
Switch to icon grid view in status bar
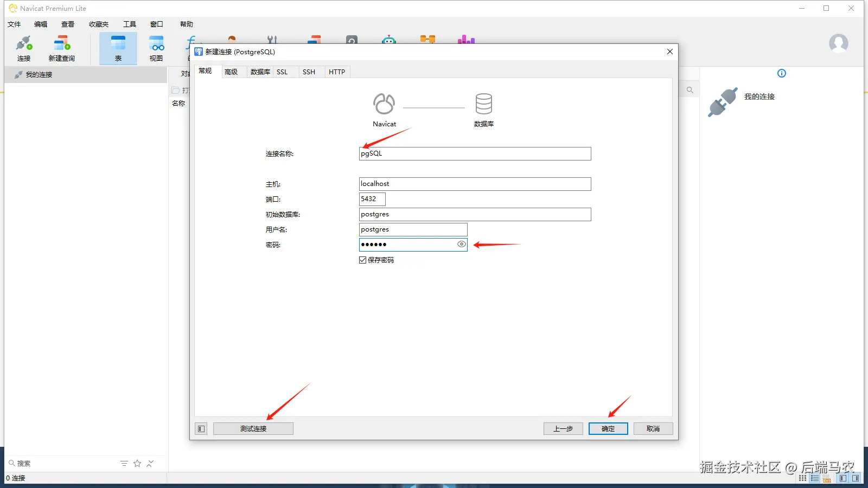803,478
